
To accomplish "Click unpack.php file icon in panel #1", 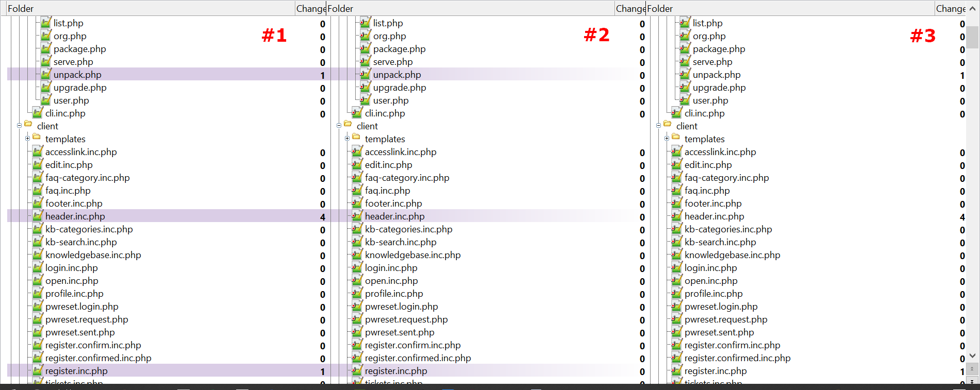I will pyautogui.click(x=46, y=74).
